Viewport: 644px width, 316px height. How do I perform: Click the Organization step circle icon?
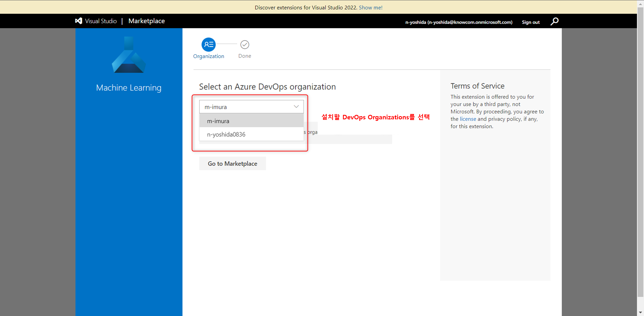[x=208, y=44]
